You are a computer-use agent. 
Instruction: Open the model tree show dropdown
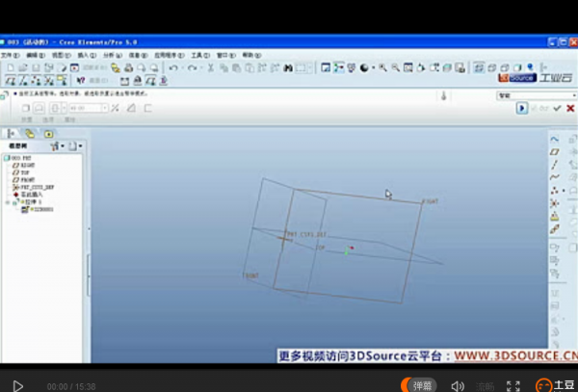(75, 146)
